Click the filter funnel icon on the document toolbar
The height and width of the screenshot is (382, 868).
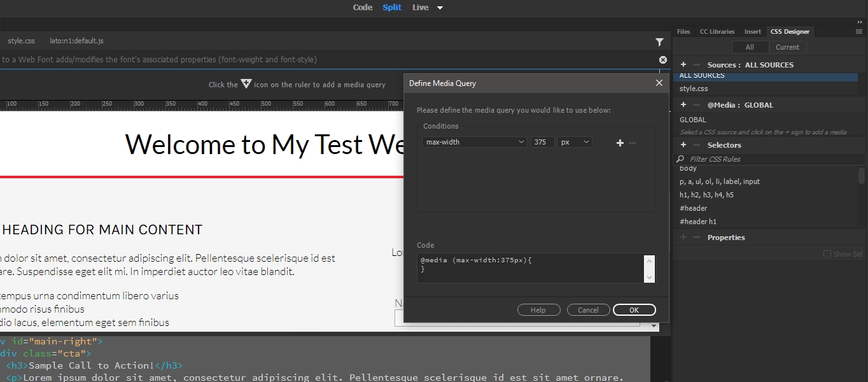pos(660,42)
